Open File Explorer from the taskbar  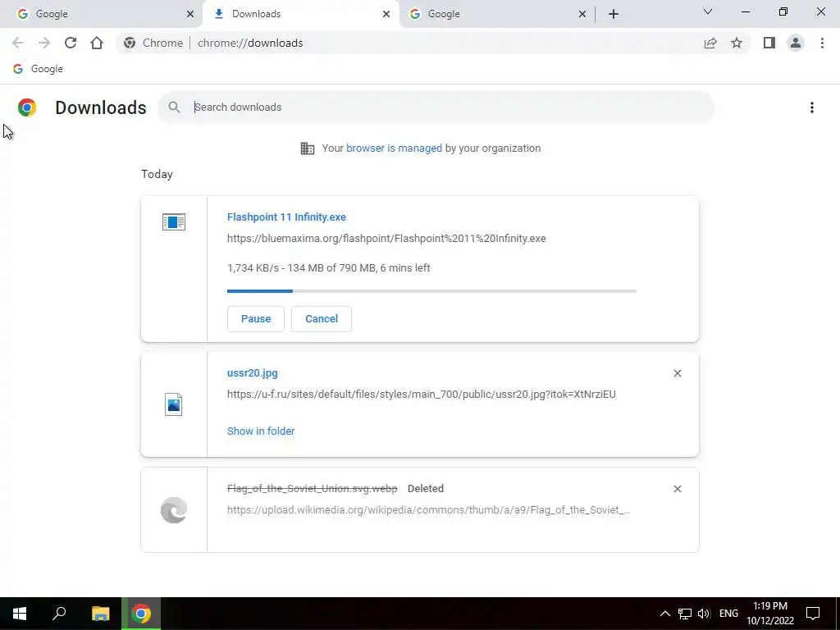point(100,614)
